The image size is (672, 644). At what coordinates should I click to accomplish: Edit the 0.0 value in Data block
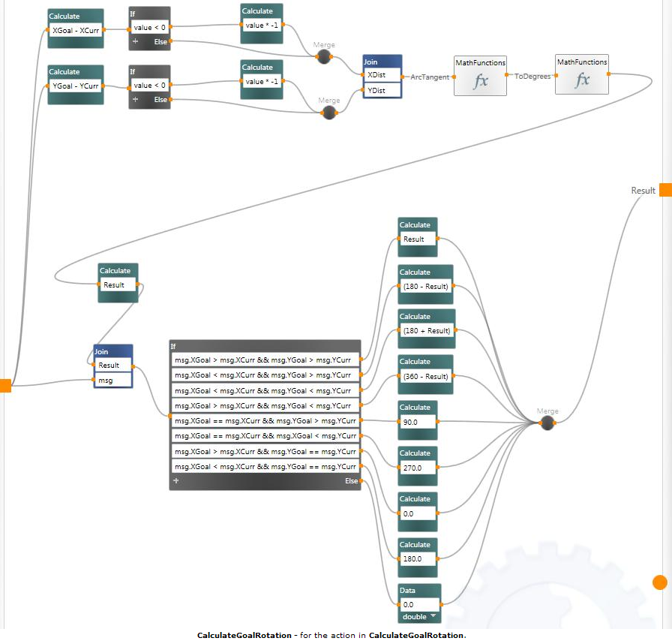coord(419,604)
